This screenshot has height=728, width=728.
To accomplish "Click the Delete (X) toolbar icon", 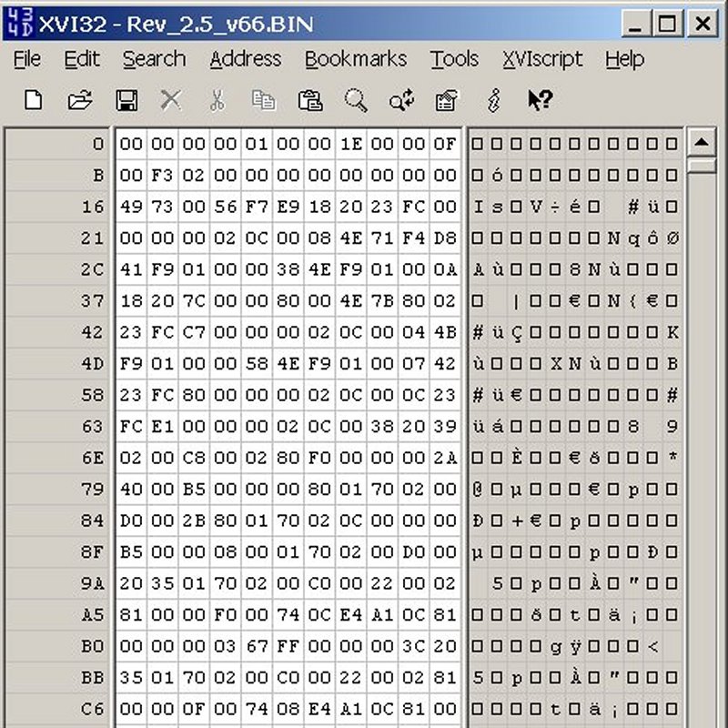I will point(171,100).
